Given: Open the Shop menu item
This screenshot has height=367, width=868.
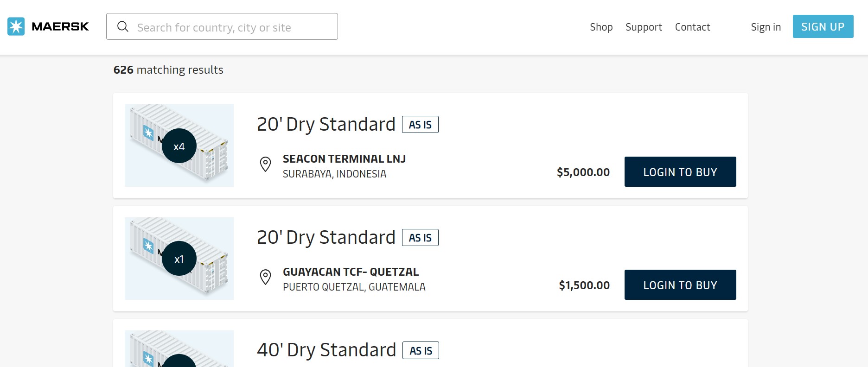Looking at the screenshot, I should coord(601,27).
